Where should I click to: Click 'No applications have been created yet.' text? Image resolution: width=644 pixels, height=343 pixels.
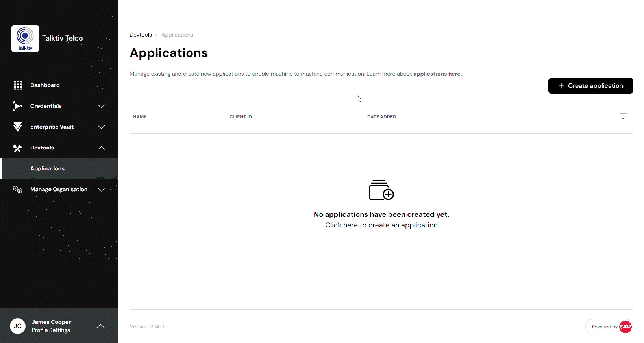pyautogui.click(x=381, y=214)
